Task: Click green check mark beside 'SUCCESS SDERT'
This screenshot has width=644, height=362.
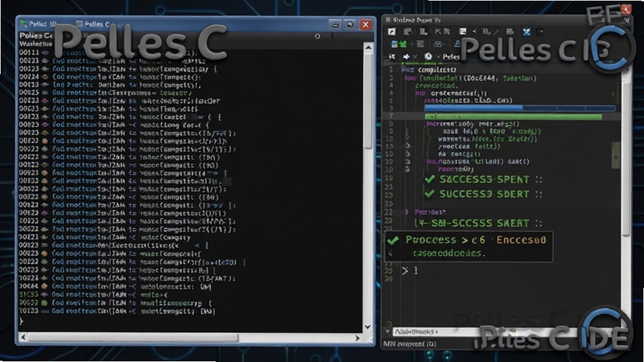Action: point(430,194)
